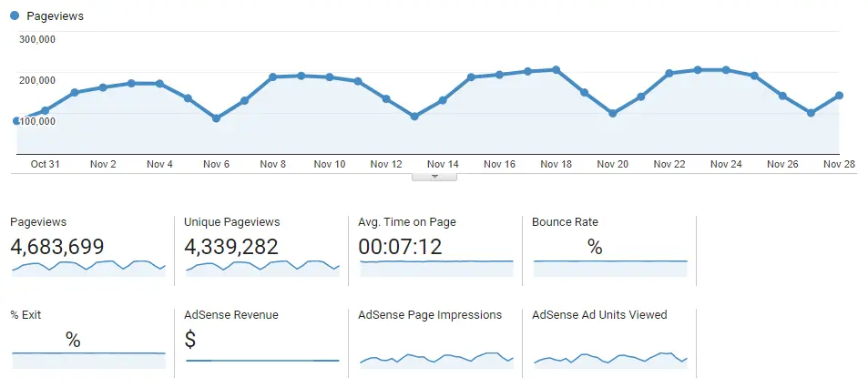Click the 4,339,282 unique pageviews value
The width and height of the screenshot is (868, 388).
231,247
